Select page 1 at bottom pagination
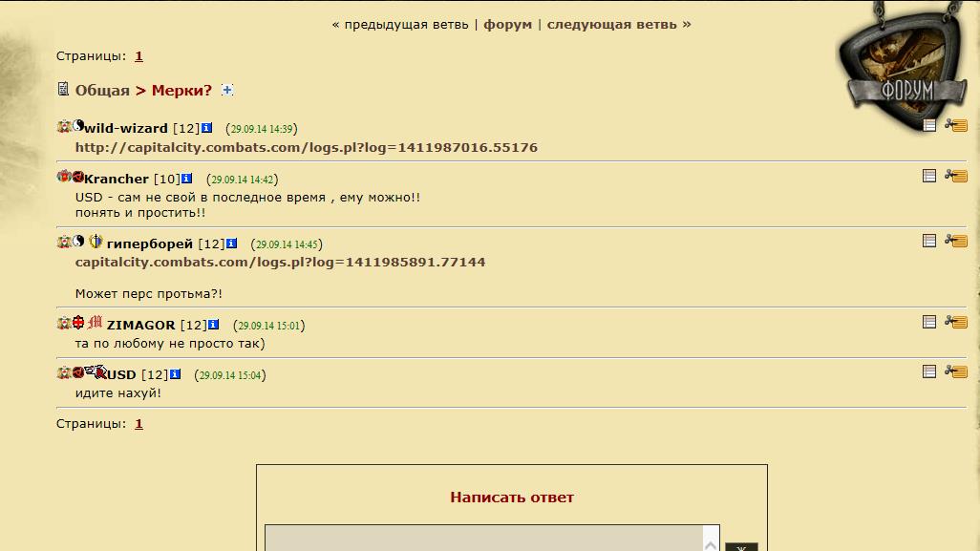Viewport: 980px width, 551px height. click(x=138, y=424)
